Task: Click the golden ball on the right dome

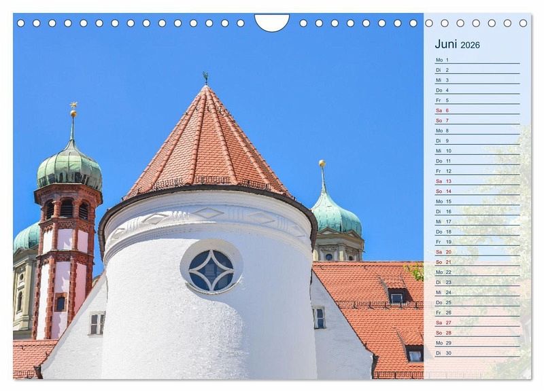Action: (322, 164)
